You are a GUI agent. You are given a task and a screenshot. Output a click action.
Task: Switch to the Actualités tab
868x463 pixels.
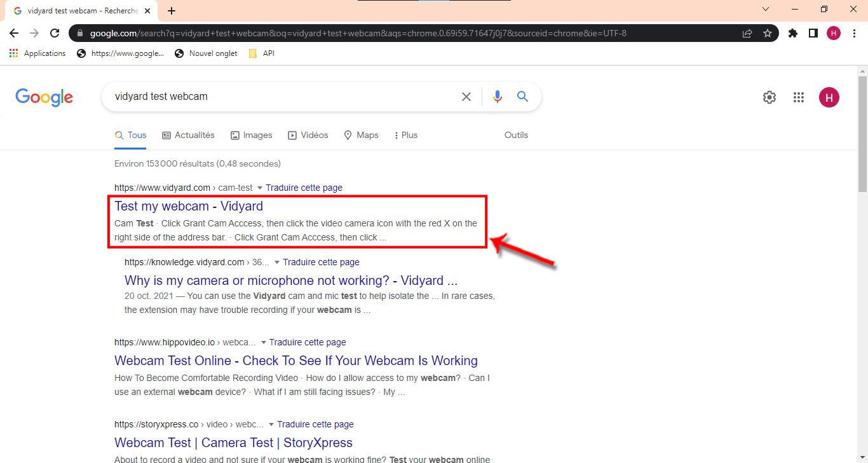coord(188,135)
